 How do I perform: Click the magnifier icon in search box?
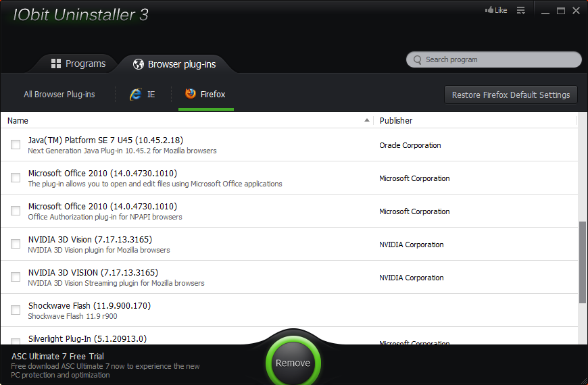pyautogui.click(x=418, y=60)
